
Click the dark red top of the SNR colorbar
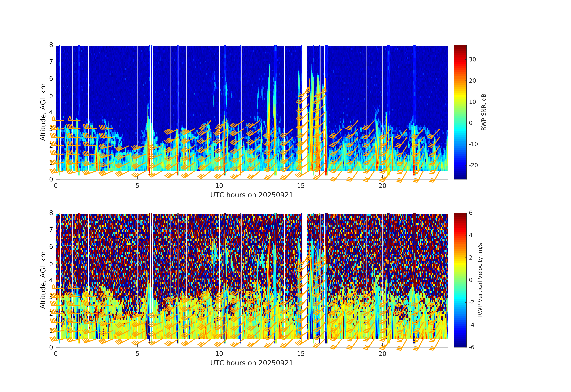tap(460, 47)
